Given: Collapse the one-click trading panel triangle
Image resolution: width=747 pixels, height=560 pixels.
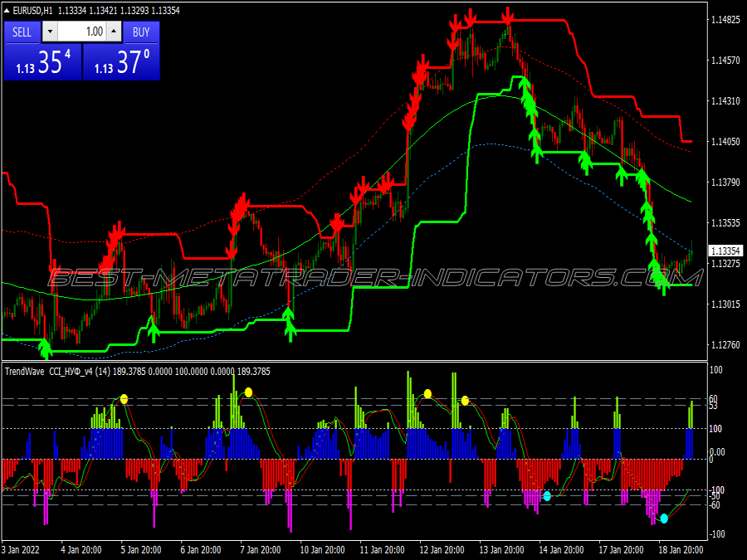Looking at the screenshot, I should point(7,10).
